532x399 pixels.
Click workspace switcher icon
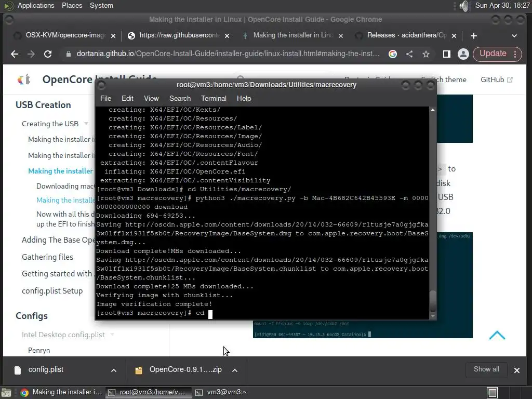coord(493,393)
